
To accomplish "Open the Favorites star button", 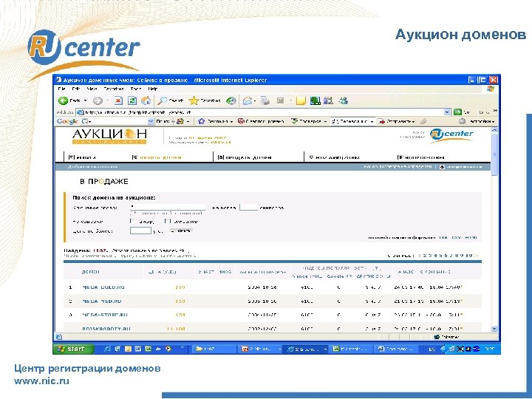I will tap(205, 100).
